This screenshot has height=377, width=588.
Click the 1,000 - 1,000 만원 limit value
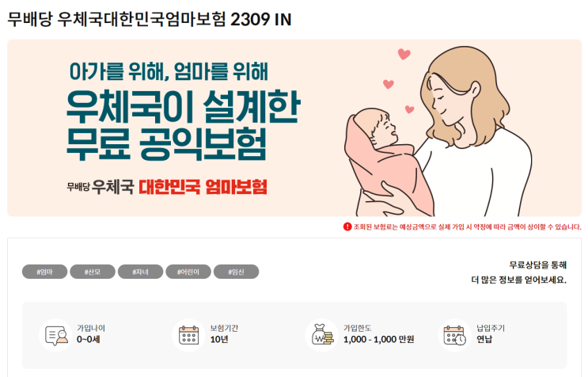click(379, 340)
